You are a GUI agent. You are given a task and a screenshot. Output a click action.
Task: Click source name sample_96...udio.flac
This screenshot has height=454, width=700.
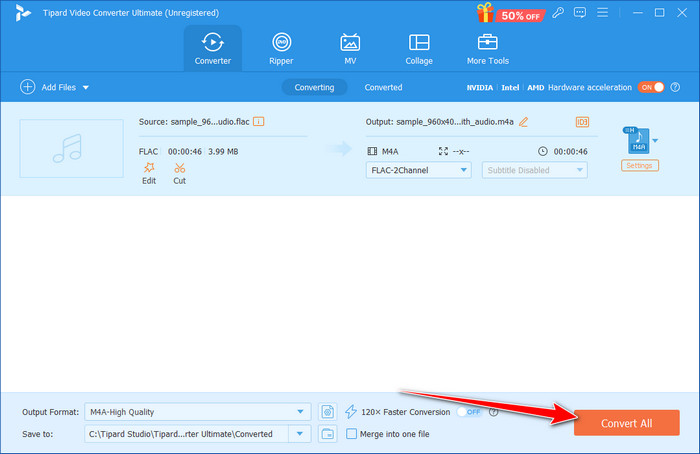(210, 121)
